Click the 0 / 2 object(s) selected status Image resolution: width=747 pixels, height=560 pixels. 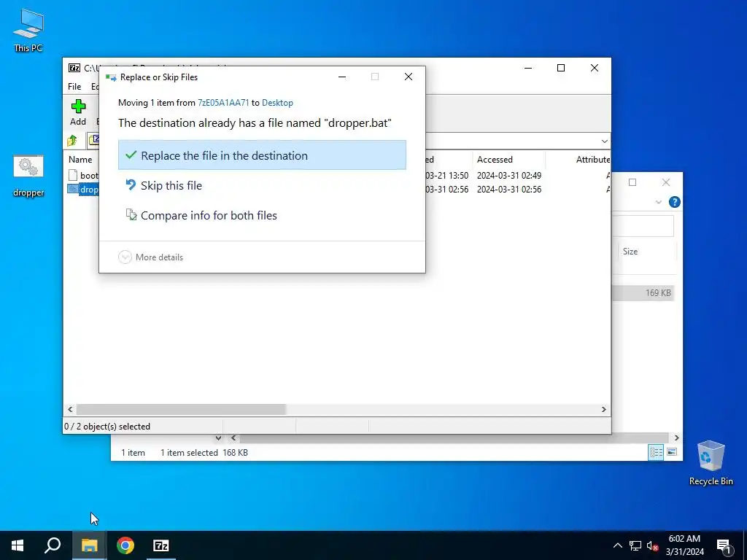(x=107, y=426)
